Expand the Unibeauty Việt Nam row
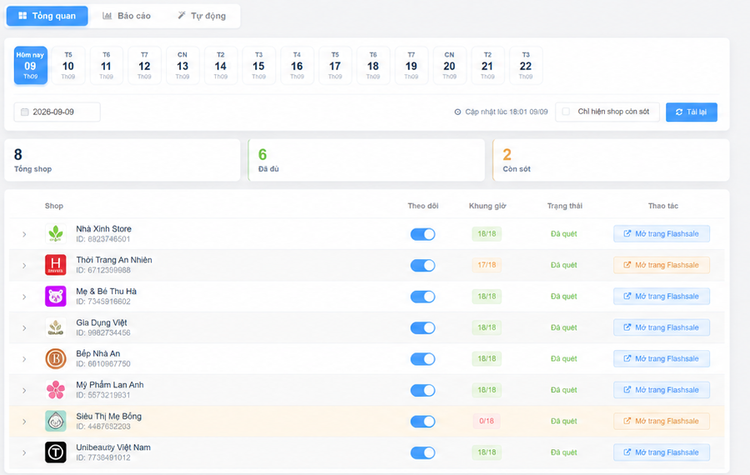The height and width of the screenshot is (475, 750). point(24,453)
